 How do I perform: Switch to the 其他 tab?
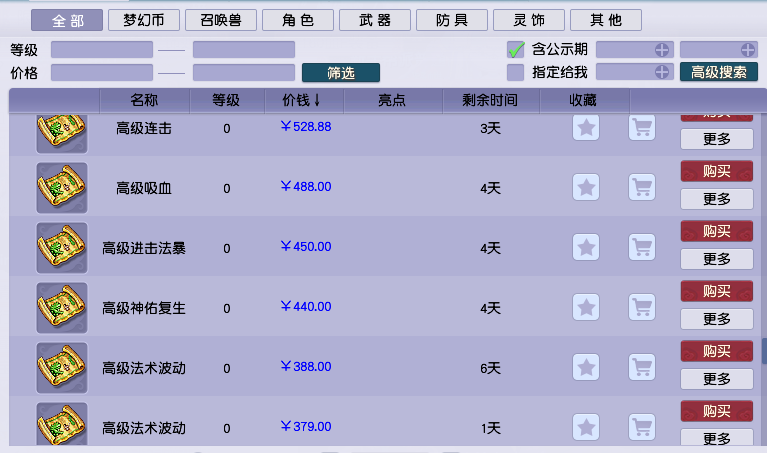click(606, 20)
